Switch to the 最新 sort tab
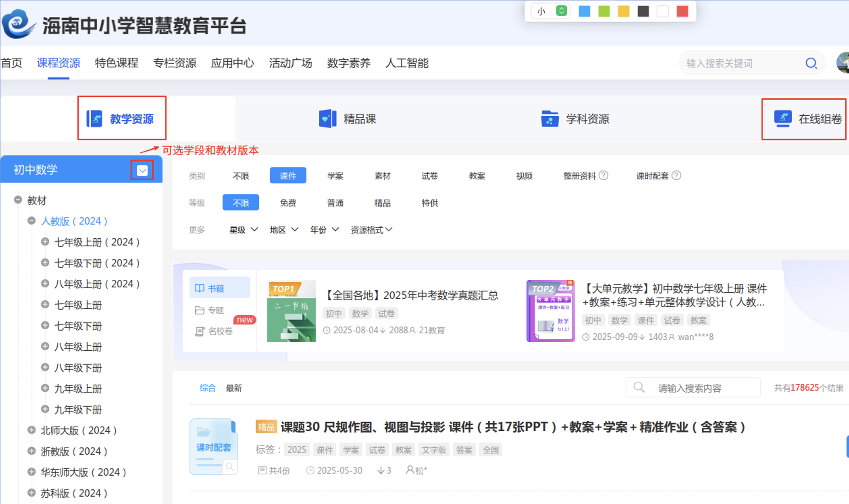This screenshot has height=504, width=849. click(233, 388)
